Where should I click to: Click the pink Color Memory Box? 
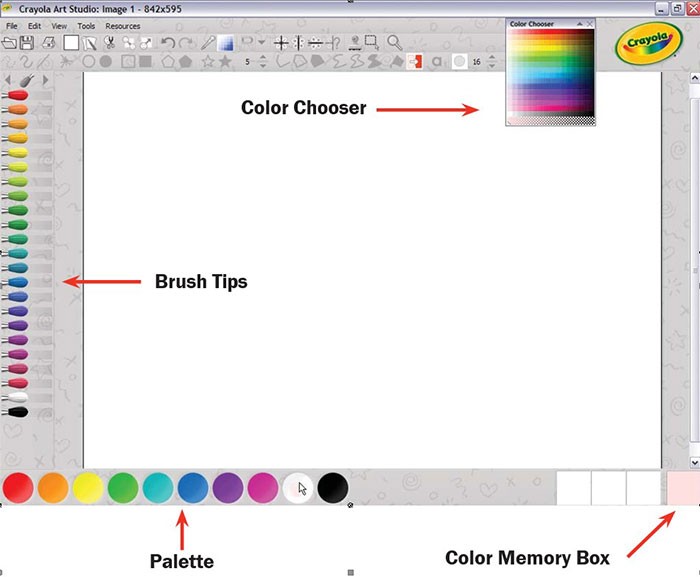pos(681,488)
